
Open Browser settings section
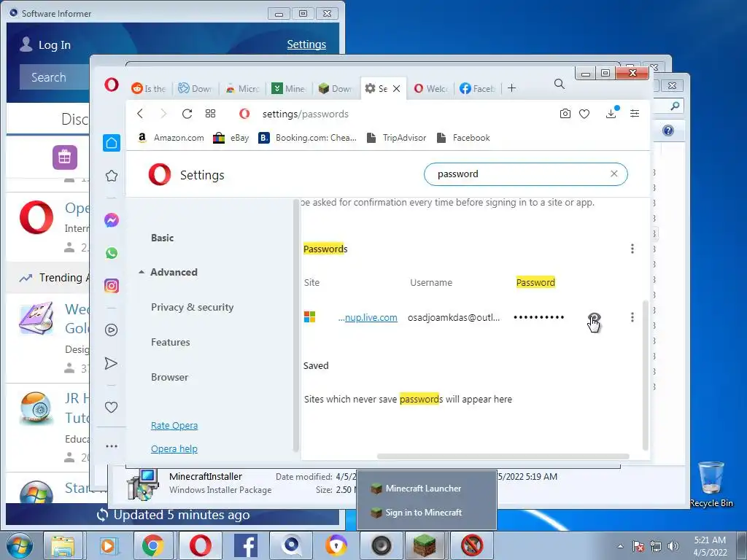pos(169,377)
